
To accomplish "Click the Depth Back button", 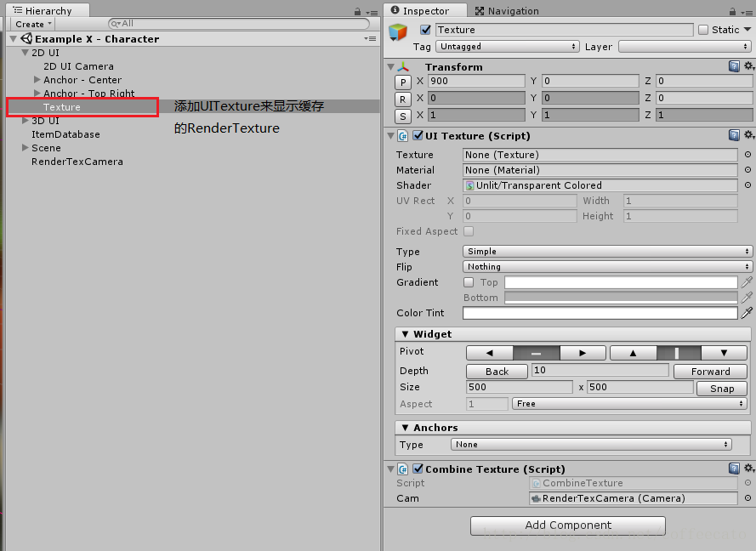I will [497, 372].
